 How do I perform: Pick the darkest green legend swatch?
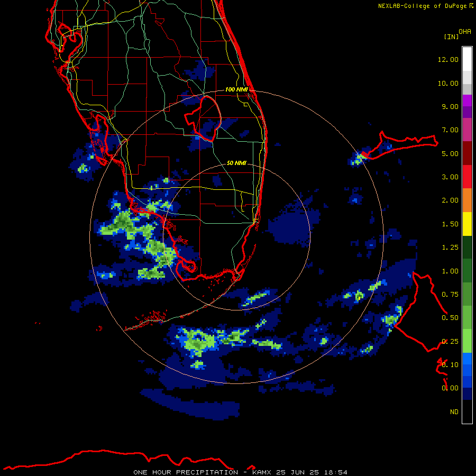click(x=467, y=248)
